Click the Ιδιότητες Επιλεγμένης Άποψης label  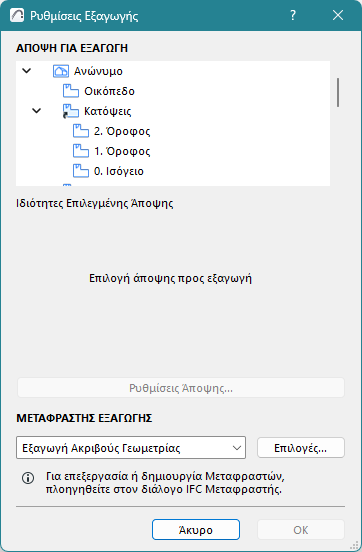95,203
